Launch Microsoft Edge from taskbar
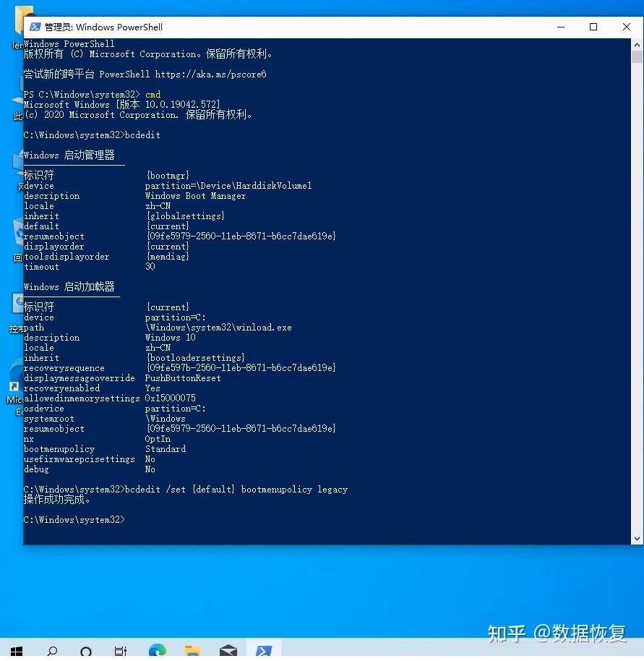The width and height of the screenshot is (644, 661). coord(158,651)
